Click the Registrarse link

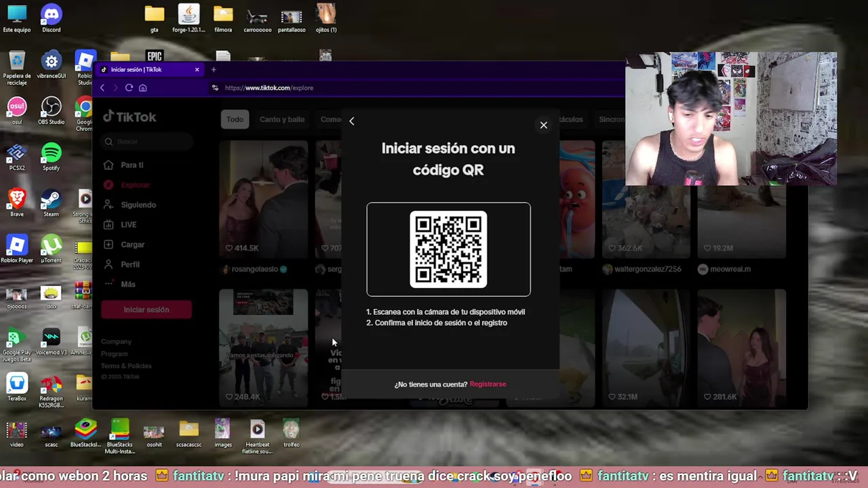click(x=488, y=384)
